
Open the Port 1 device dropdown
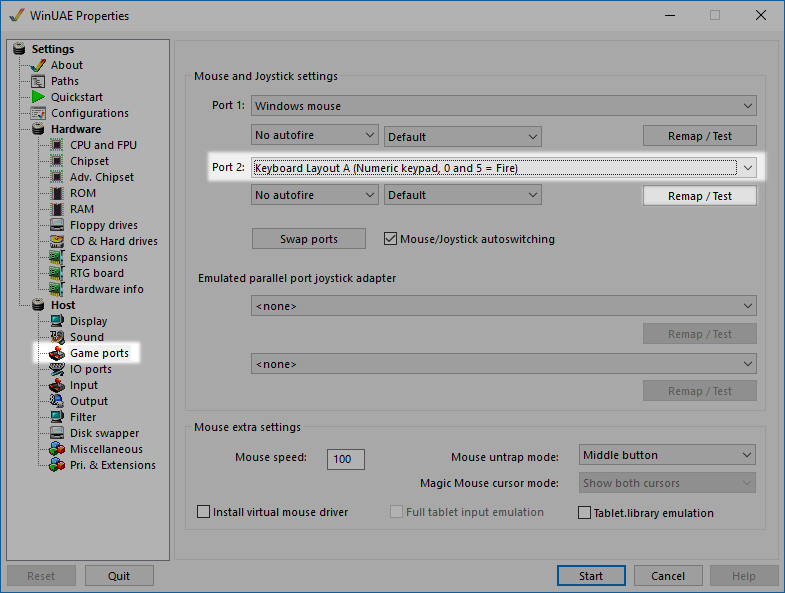pyautogui.click(x=503, y=106)
